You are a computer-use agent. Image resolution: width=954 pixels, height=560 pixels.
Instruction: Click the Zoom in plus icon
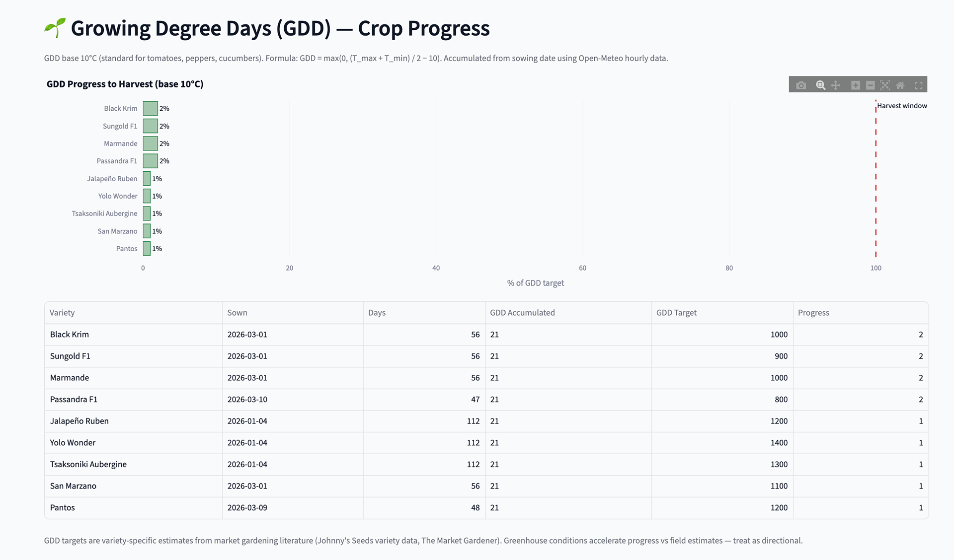click(855, 85)
